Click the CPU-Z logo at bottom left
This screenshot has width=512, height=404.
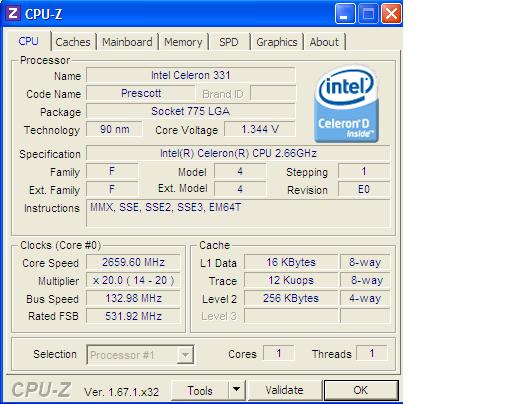pyautogui.click(x=41, y=390)
